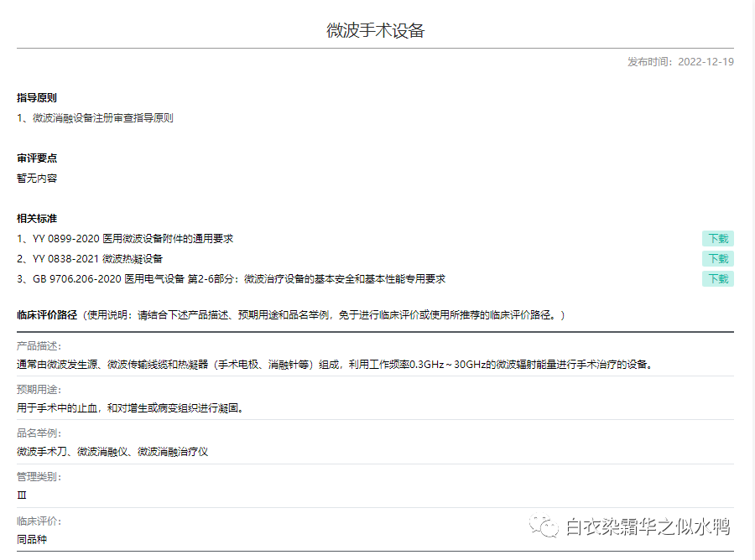This screenshot has height=560, width=755.
Task: Select the 暂无内容 placeholder text
Action: tap(37, 179)
